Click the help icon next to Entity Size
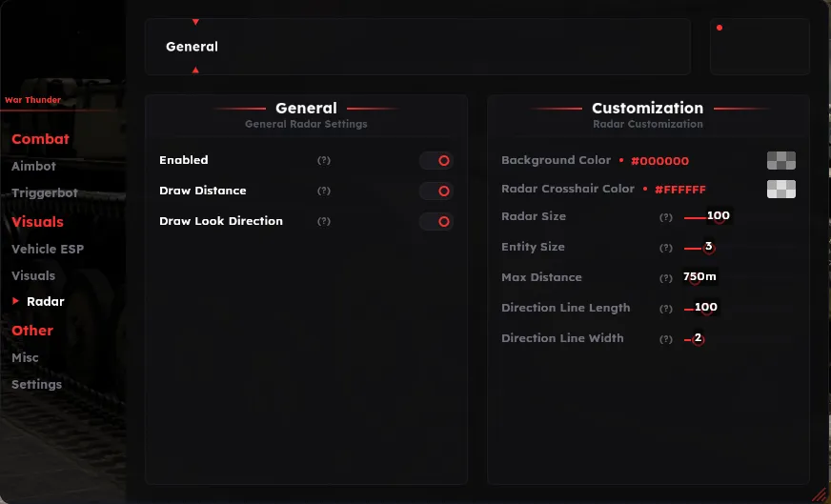 click(666, 248)
